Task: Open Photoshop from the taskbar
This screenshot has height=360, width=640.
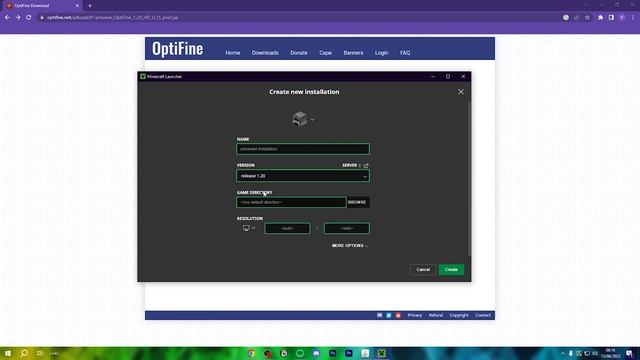Action: click(x=333, y=353)
